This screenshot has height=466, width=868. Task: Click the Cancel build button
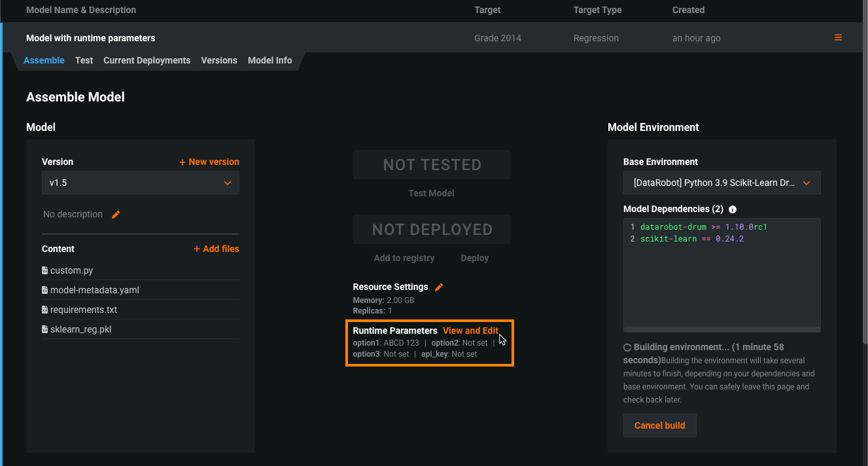(659, 425)
